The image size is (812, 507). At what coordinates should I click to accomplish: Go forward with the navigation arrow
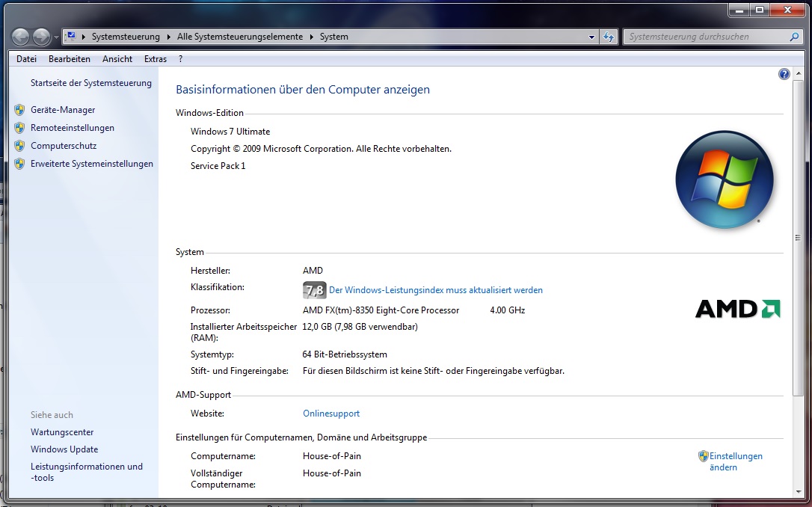(x=41, y=37)
